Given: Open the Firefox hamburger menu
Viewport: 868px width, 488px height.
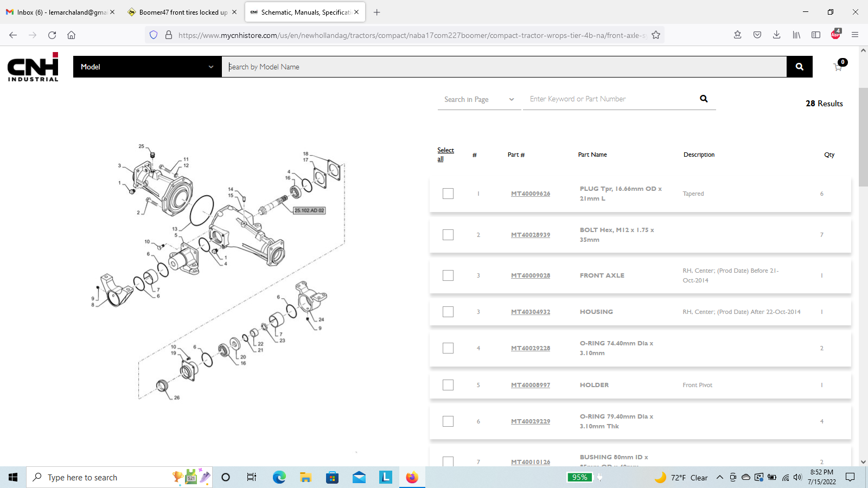Looking at the screenshot, I should pos(855,35).
